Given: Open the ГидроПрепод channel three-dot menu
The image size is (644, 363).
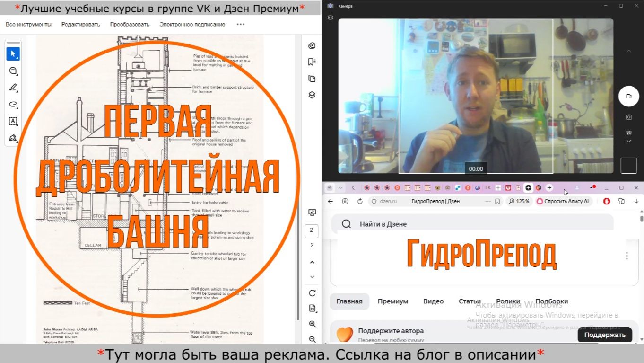Looking at the screenshot, I should (x=627, y=256).
